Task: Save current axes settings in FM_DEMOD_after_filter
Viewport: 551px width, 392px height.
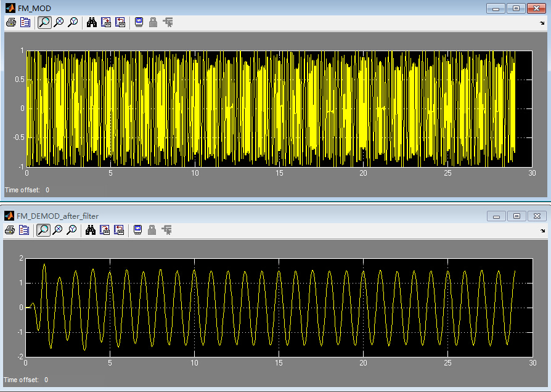Action: 105,231
